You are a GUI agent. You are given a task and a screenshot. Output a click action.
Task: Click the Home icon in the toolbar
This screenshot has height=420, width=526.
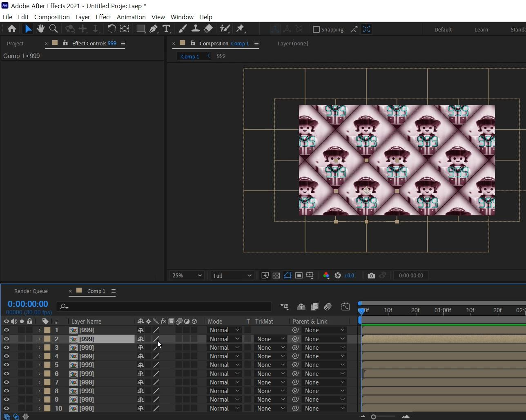12,29
